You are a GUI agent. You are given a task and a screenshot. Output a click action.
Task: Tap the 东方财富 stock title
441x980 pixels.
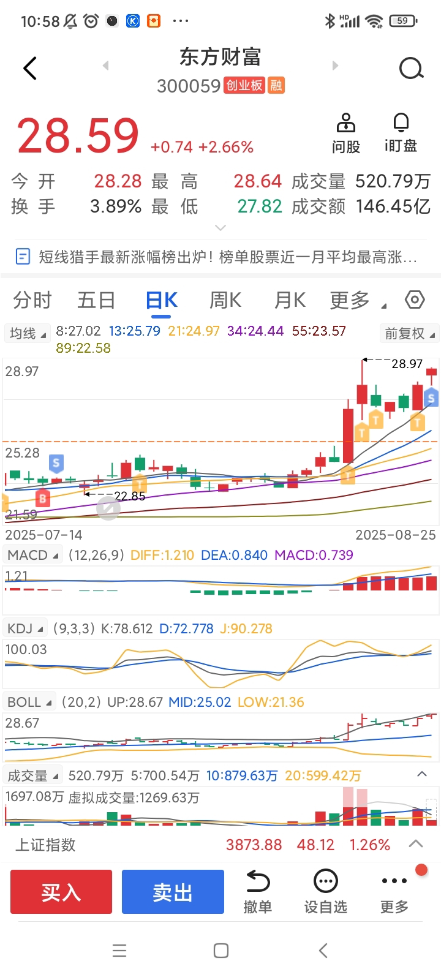coord(221,57)
